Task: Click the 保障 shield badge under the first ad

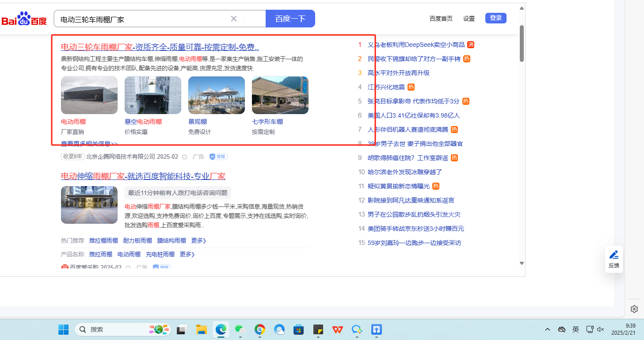Action: [x=218, y=157]
